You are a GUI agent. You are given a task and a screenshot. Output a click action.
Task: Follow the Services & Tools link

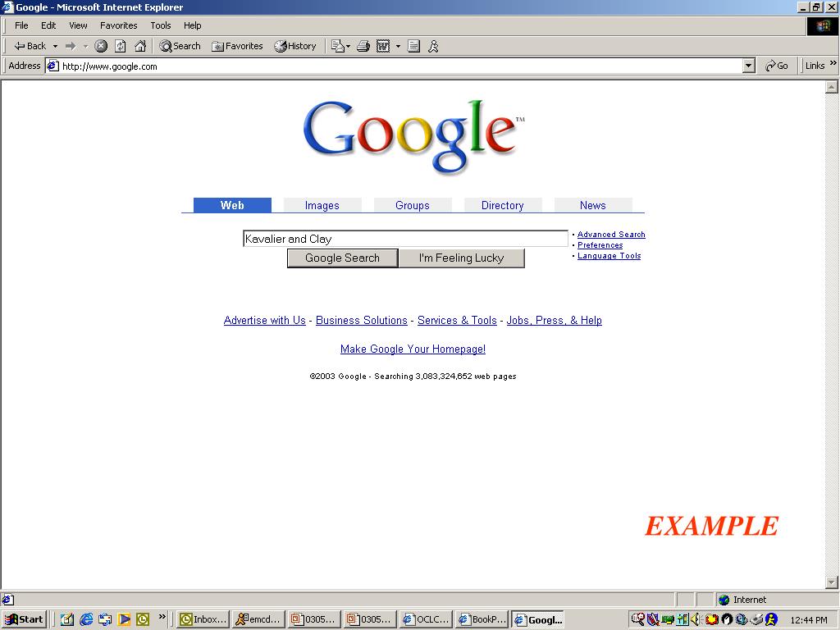click(x=457, y=321)
